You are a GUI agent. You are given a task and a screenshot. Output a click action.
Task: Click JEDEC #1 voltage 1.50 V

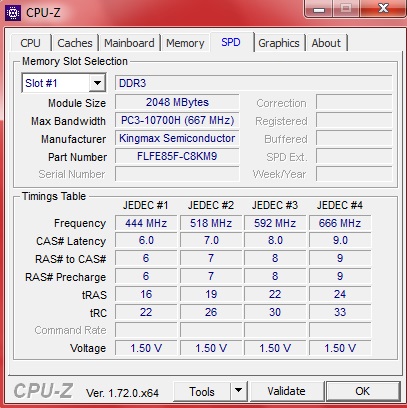[146, 348]
